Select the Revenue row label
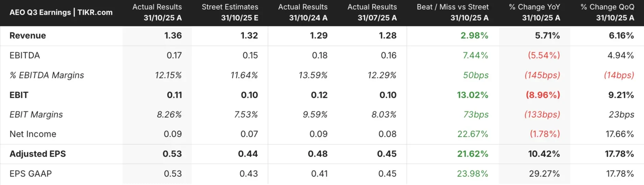This screenshot has width=644, height=185. [x=28, y=36]
